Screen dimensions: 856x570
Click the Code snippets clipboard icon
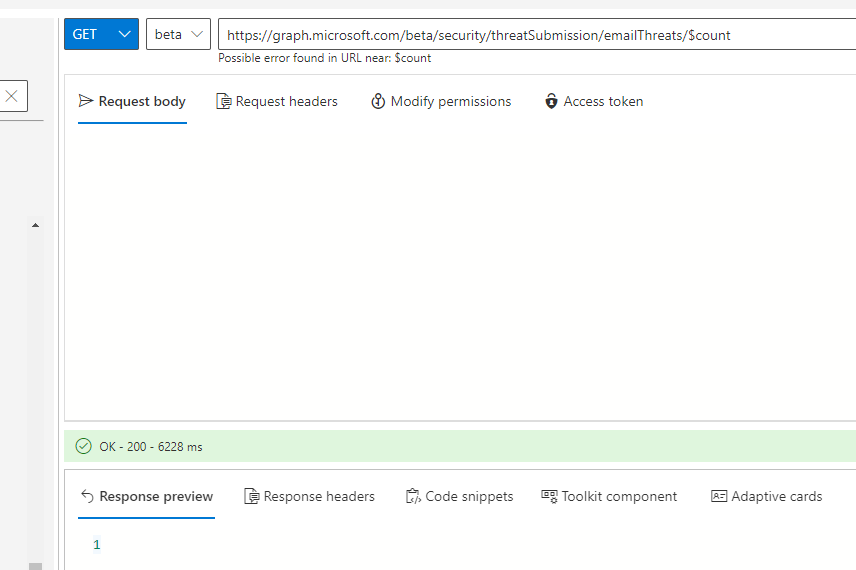tap(413, 496)
